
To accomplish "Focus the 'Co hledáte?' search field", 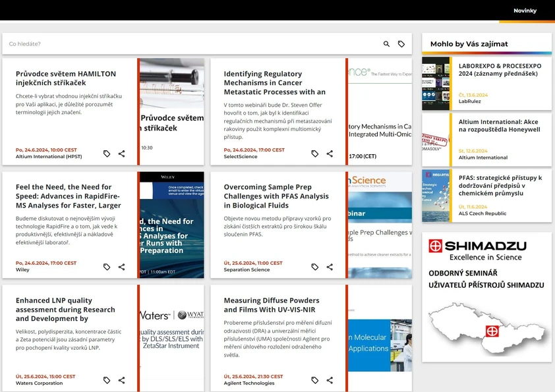I will click(191, 44).
